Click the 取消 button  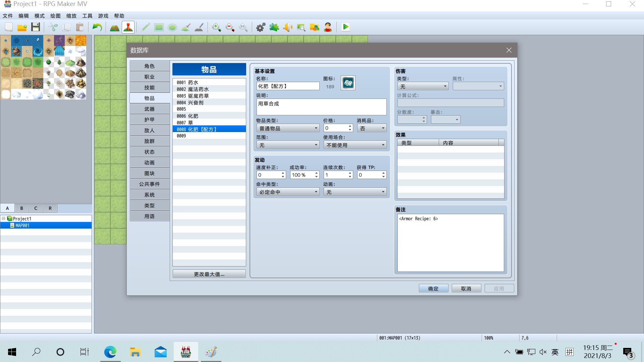(x=466, y=288)
